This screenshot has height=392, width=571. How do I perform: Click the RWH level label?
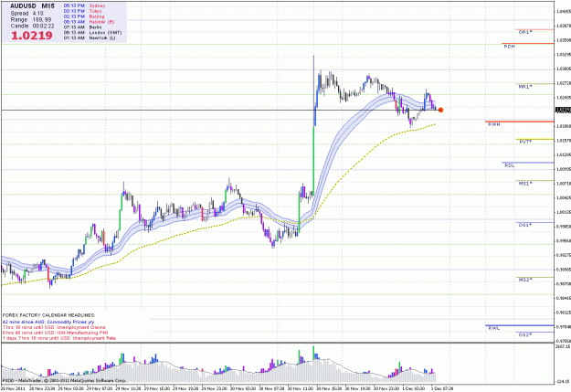(x=493, y=124)
